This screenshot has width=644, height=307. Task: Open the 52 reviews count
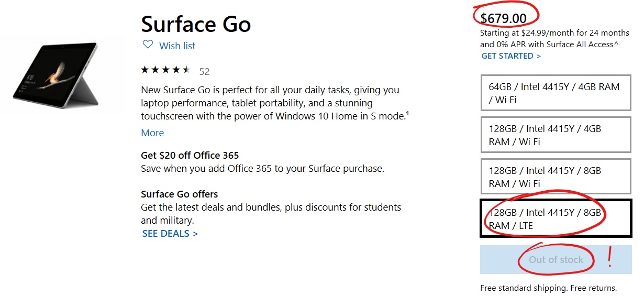[x=204, y=71]
